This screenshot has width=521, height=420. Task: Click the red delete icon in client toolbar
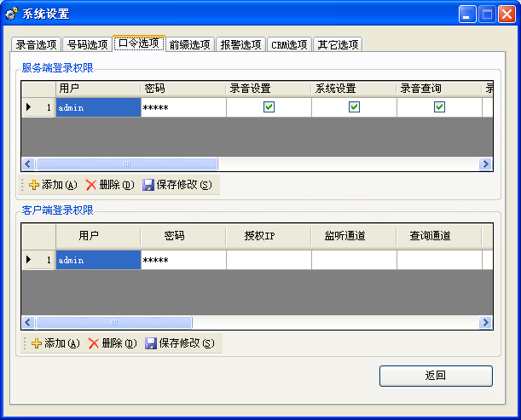click(93, 343)
